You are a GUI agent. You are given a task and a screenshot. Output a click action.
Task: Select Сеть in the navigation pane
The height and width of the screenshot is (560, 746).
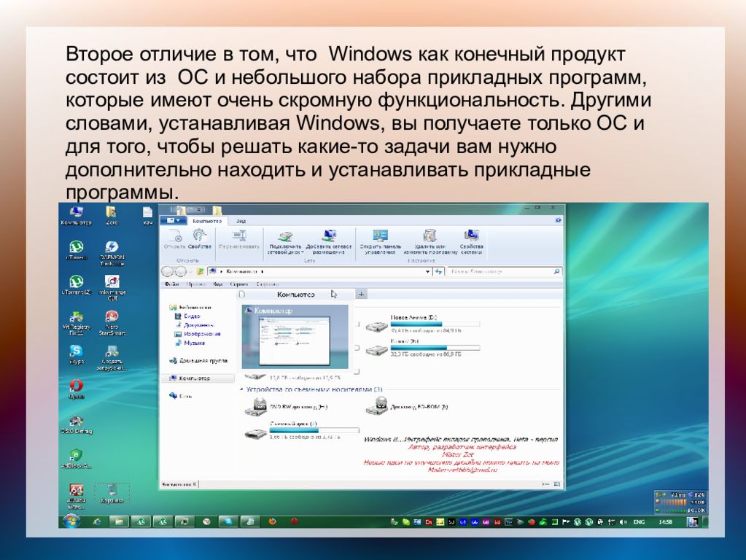point(181,396)
